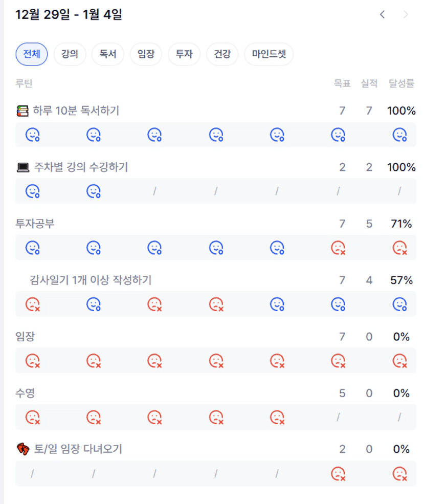Select the 전체 filter tab
This screenshot has width=423, height=504.
click(32, 54)
